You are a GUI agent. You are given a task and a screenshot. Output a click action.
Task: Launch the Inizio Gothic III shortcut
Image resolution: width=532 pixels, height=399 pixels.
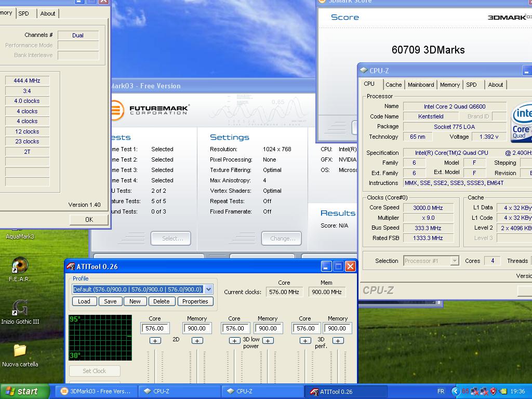20,308
